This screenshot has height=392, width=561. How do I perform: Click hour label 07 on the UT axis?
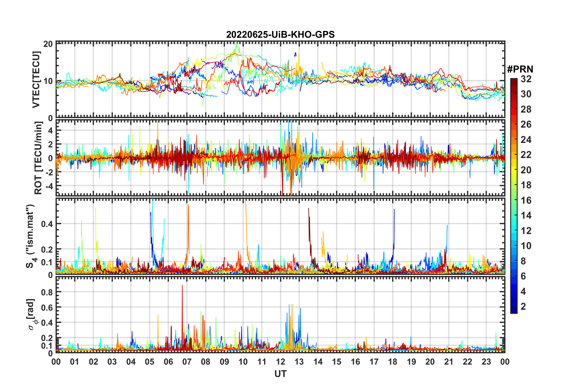tap(187, 362)
